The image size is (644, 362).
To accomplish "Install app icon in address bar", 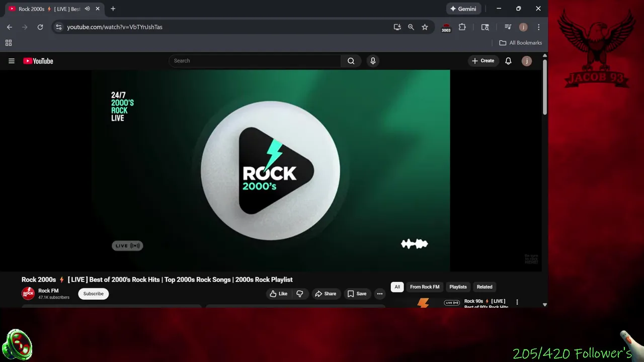I will 397,27.
